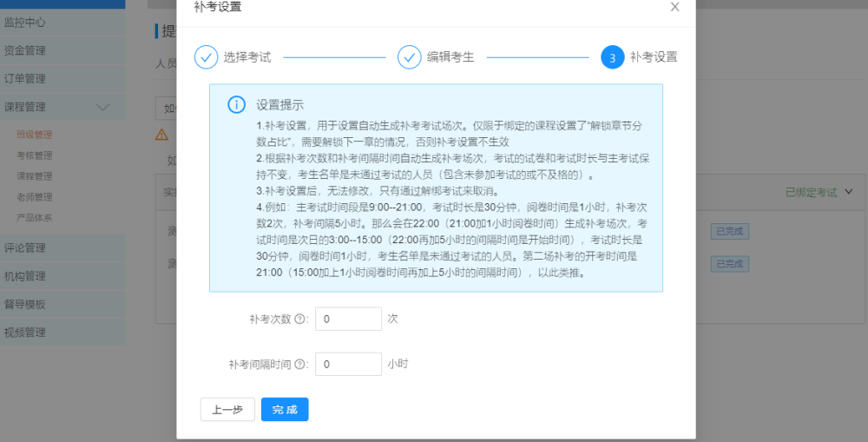
Task: Click the 选择考试 step label
Action: click(247, 57)
